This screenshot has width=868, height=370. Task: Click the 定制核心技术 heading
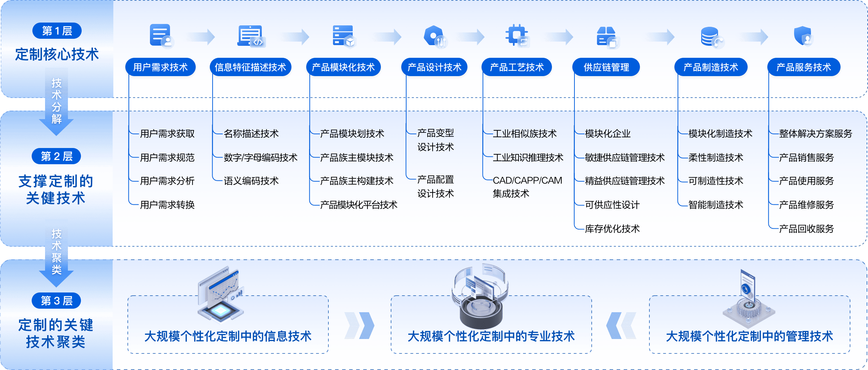pyautogui.click(x=57, y=54)
